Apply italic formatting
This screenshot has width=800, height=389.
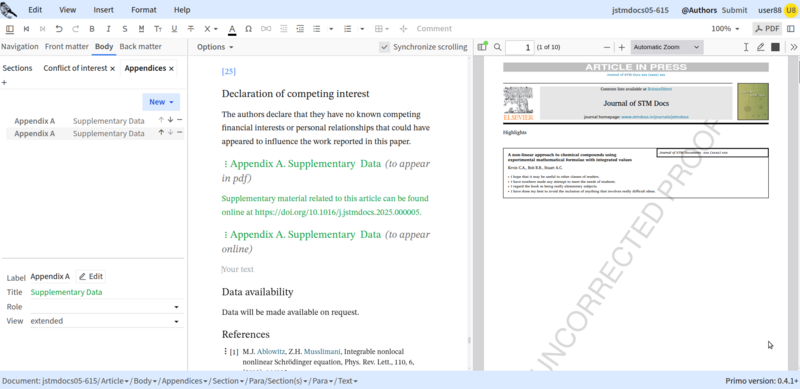coord(108,29)
